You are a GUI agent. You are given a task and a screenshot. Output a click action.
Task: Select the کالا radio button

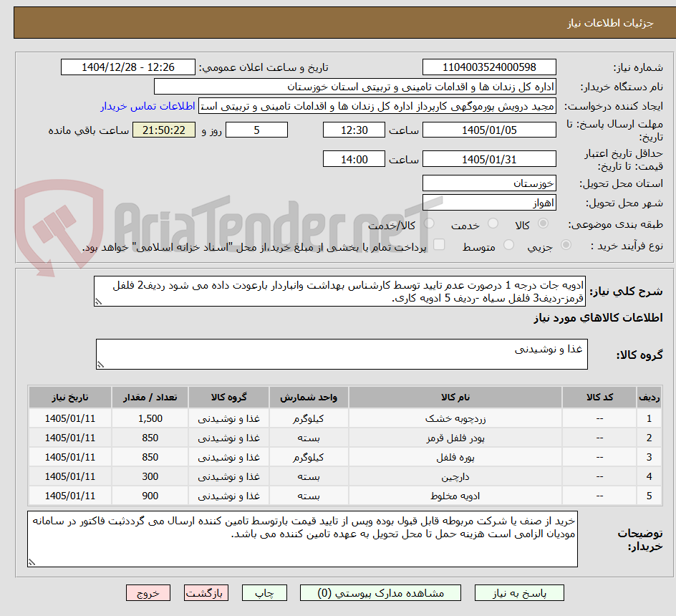click(x=544, y=223)
